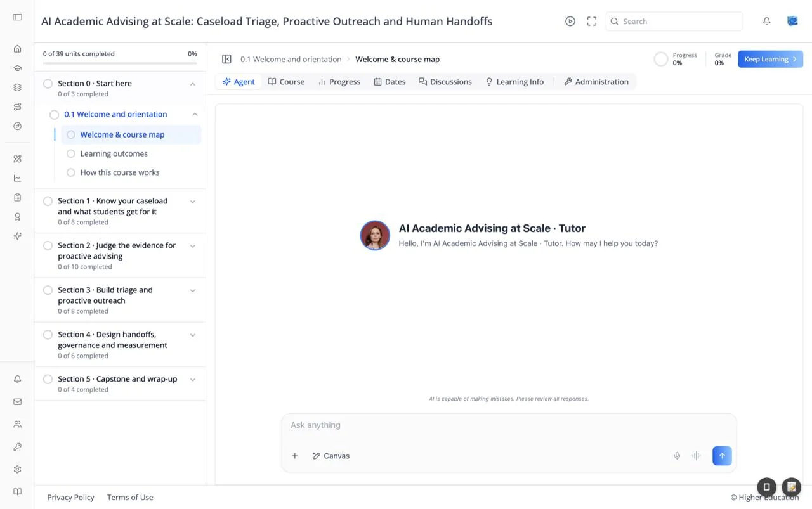Screen dimensions: 812x509
Task: Expand Section 2 · Judge the evidence chevron
Action: tap(193, 246)
